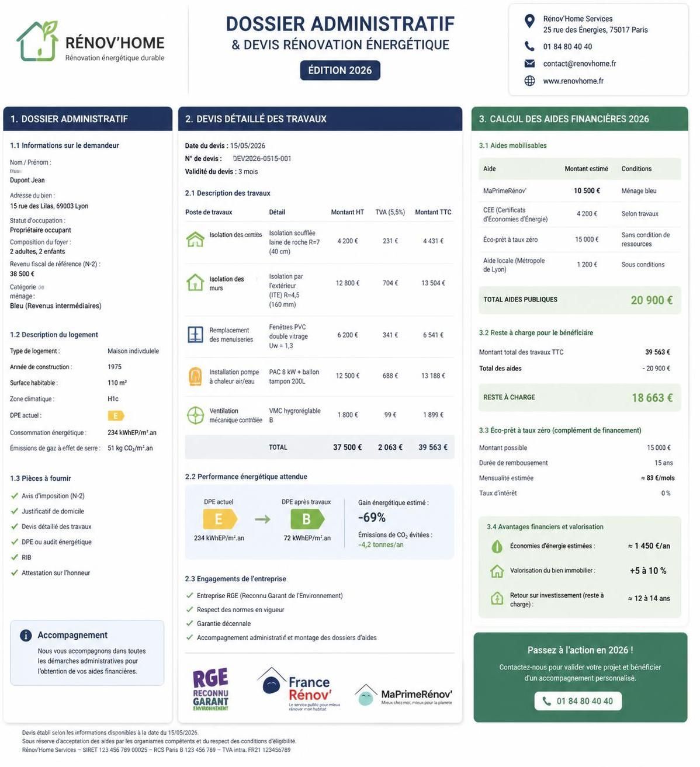Image resolution: width=700 pixels, height=767 pixels.
Task: Click the location pin icon beside the address
Action: (x=529, y=22)
